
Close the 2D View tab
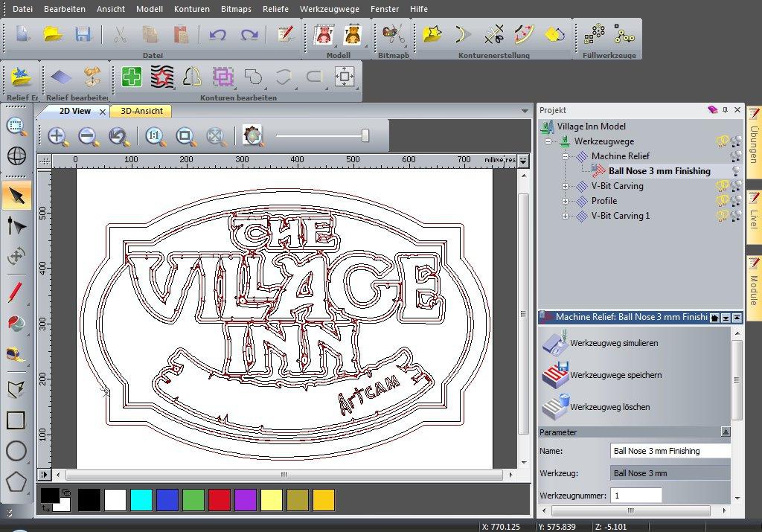coord(103,112)
